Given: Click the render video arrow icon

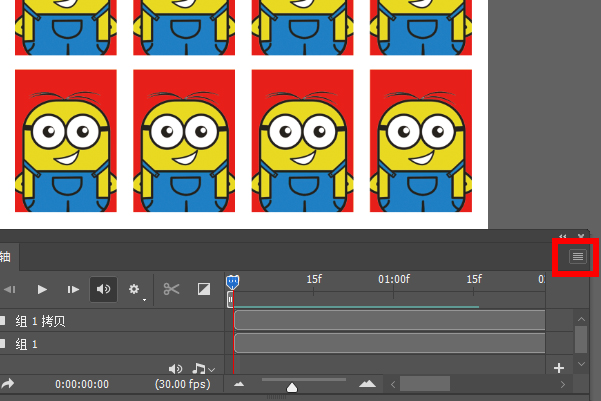Looking at the screenshot, I should click(x=7, y=383).
